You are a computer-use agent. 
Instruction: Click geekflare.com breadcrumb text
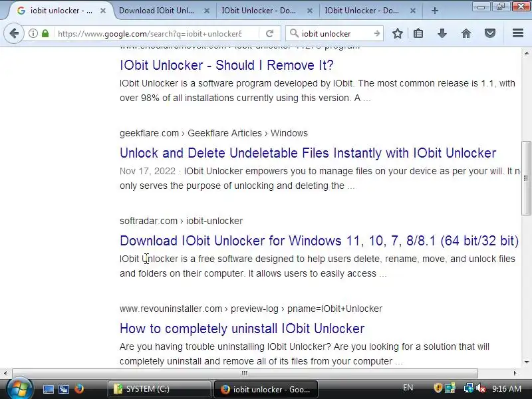(149, 133)
